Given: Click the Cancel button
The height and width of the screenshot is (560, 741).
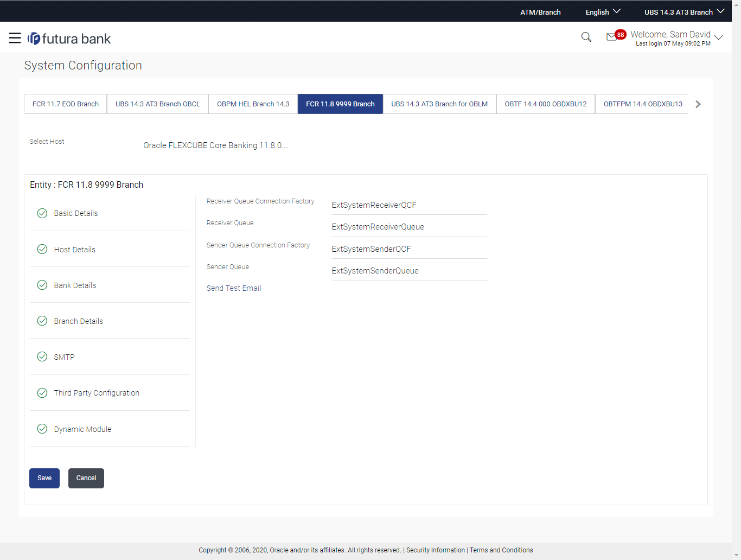Looking at the screenshot, I should 86,478.
